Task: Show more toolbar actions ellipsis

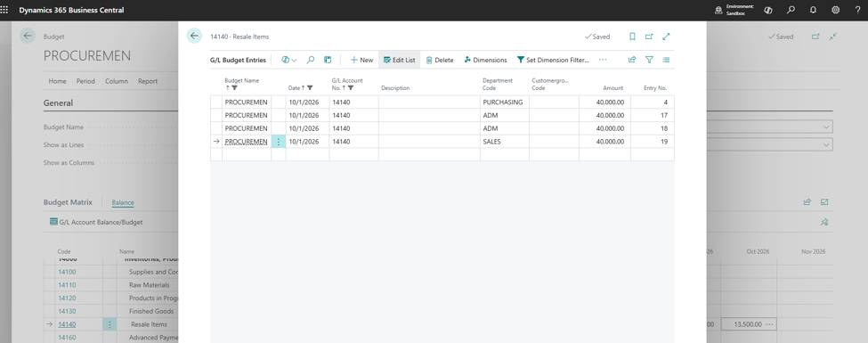Action: [603, 60]
